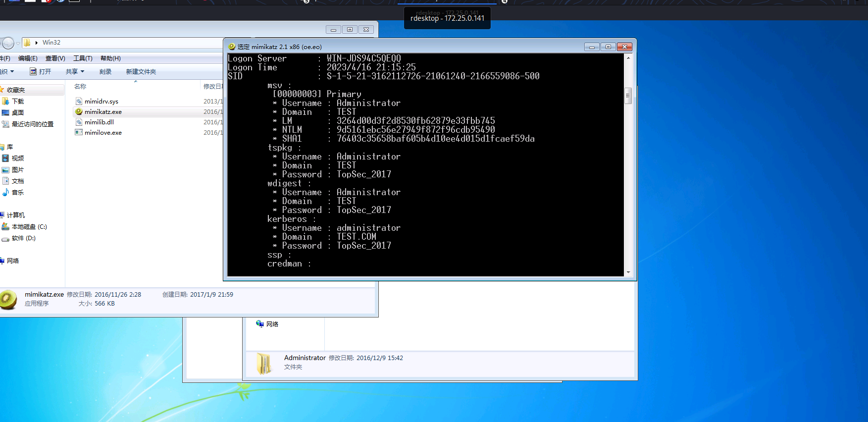Sort by the 名称 column header
Image resolution: width=868 pixels, height=422 pixels.
[x=80, y=86]
